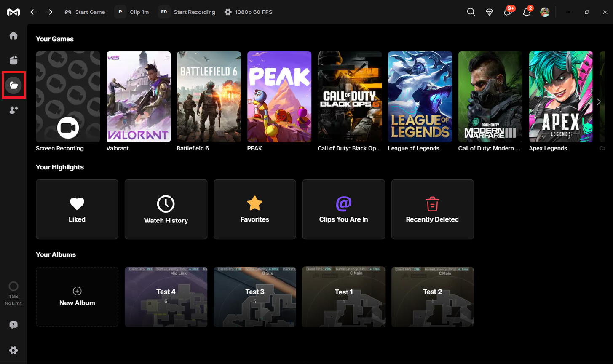The height and width of the screenshot is (364, 613).
Task: Click Start Recording F9 button
Action: click(187, 12)
